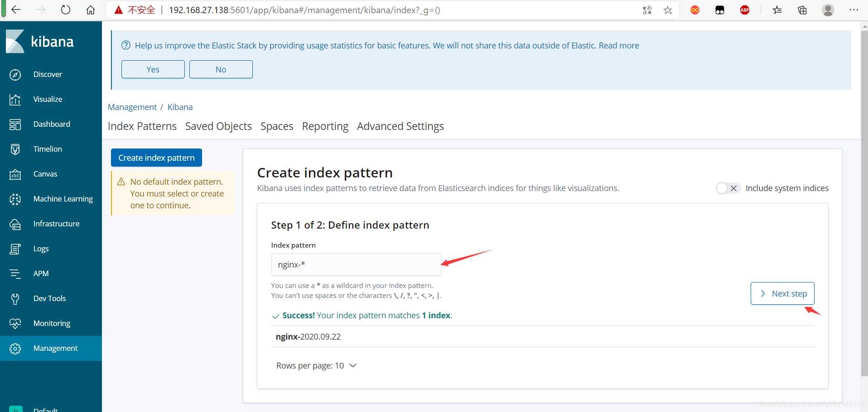The image size is (868, 412).
Task: Open the favorites list icon
Action: point(777,10)
